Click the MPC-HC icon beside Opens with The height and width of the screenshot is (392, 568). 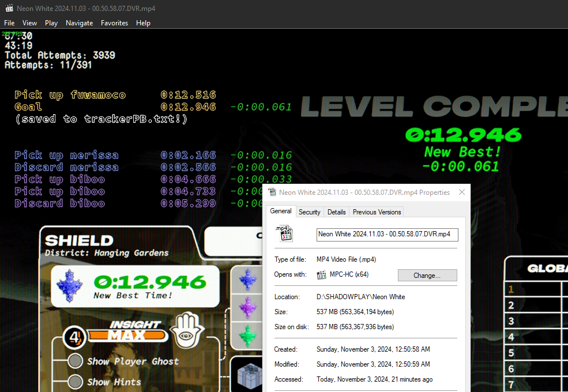(x=321, y=274)
